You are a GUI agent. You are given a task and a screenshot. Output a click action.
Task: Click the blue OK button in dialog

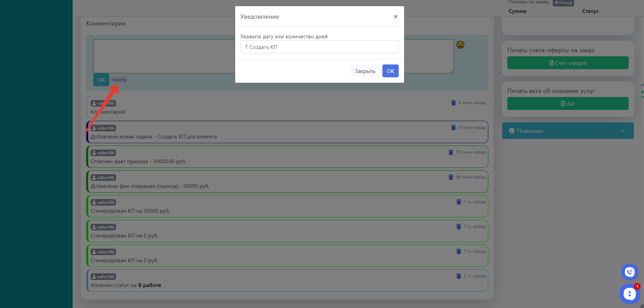390,71
